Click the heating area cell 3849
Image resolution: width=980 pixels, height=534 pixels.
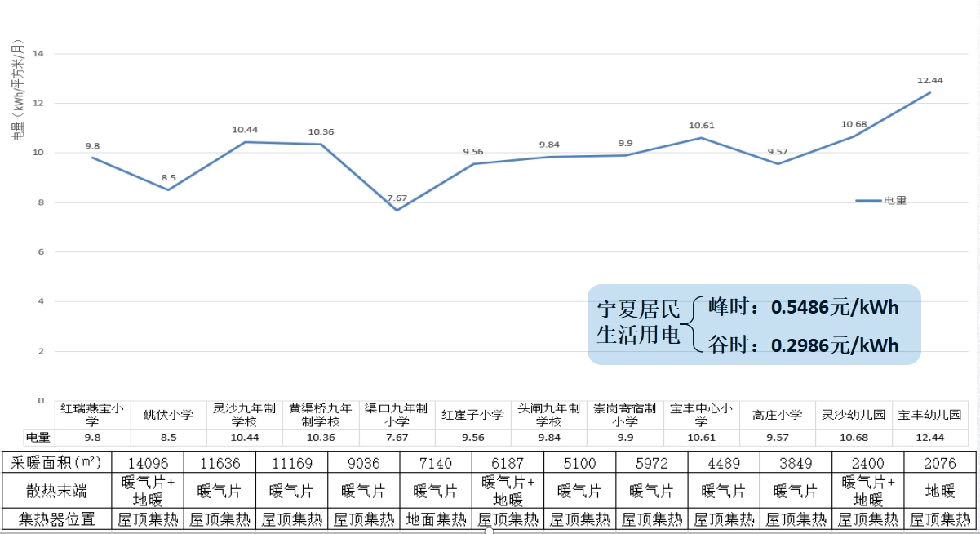coord(796,462)
